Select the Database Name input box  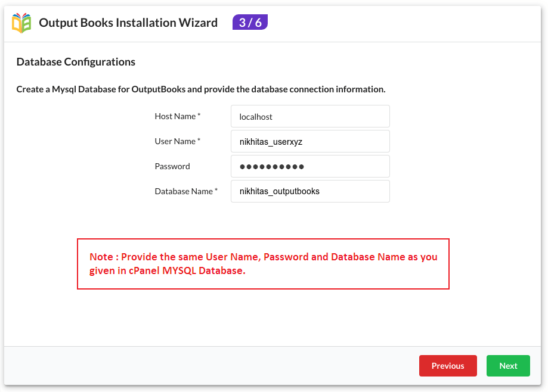coord(310,191)
